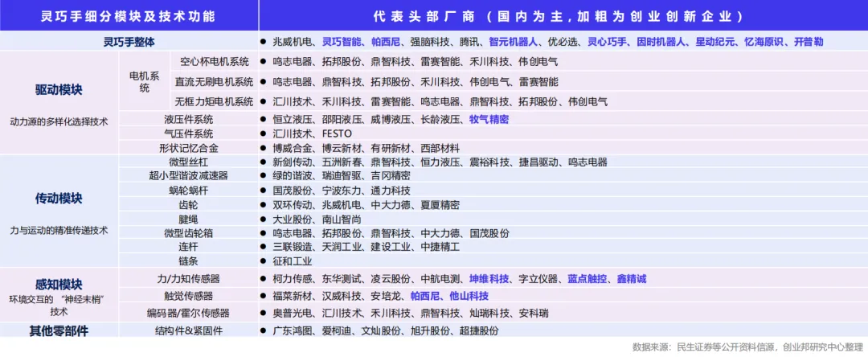Select the '力/力知传感器' row label

pos(188,279)
